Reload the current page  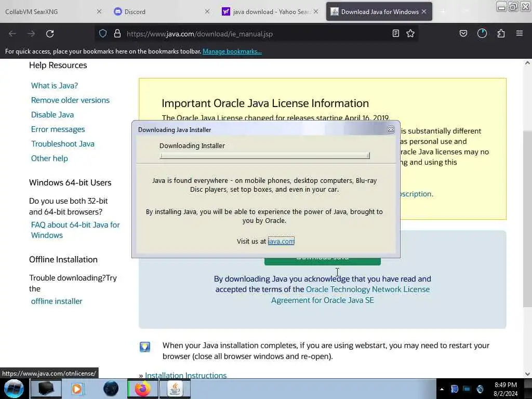(x=50, y=34)
